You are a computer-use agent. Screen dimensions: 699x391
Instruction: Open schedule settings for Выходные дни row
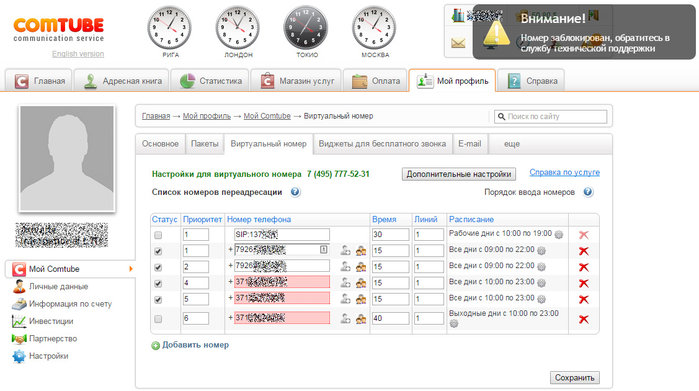tap(453, 324)
